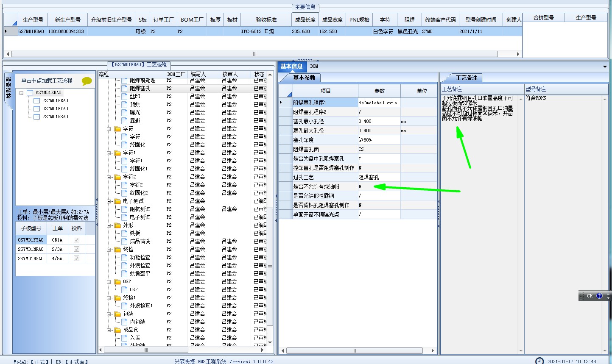Viewport: 612px width, 364px height.
Task: Select the 成品清洗 process step
Action: (140, 242)
